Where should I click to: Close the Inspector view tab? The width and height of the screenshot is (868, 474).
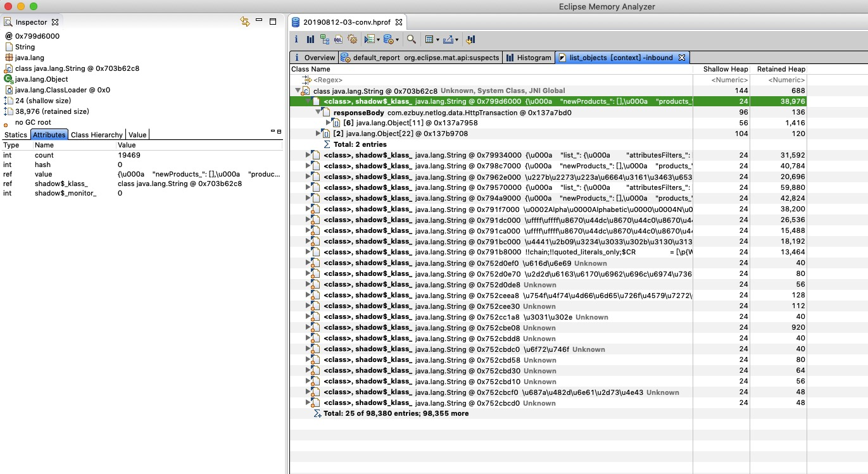point(55,22)
